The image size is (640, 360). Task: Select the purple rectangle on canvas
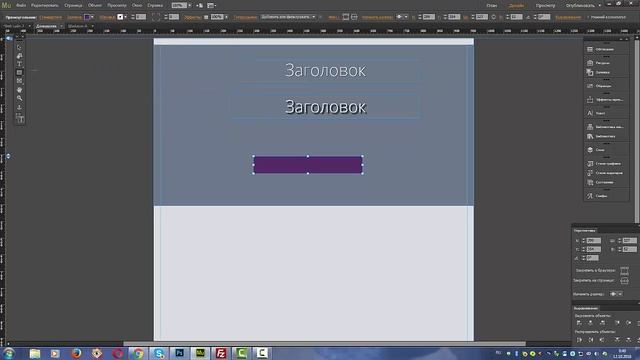point(308,165)
